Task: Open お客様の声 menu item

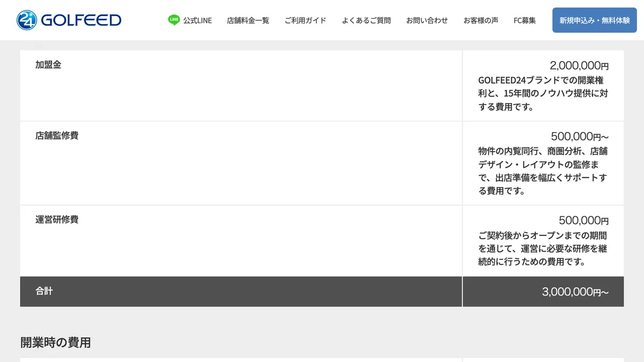Action: click(x=481, y=20)
